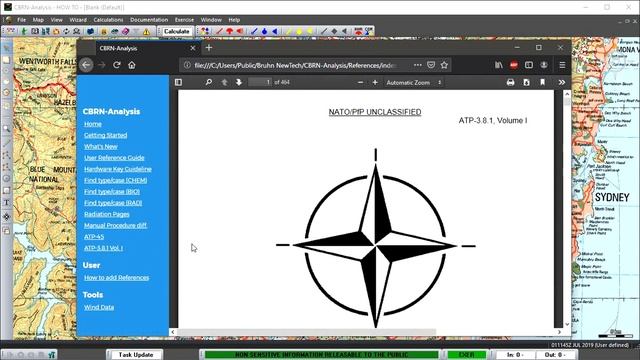Open the Getting Started link

(x=105, y=135)
